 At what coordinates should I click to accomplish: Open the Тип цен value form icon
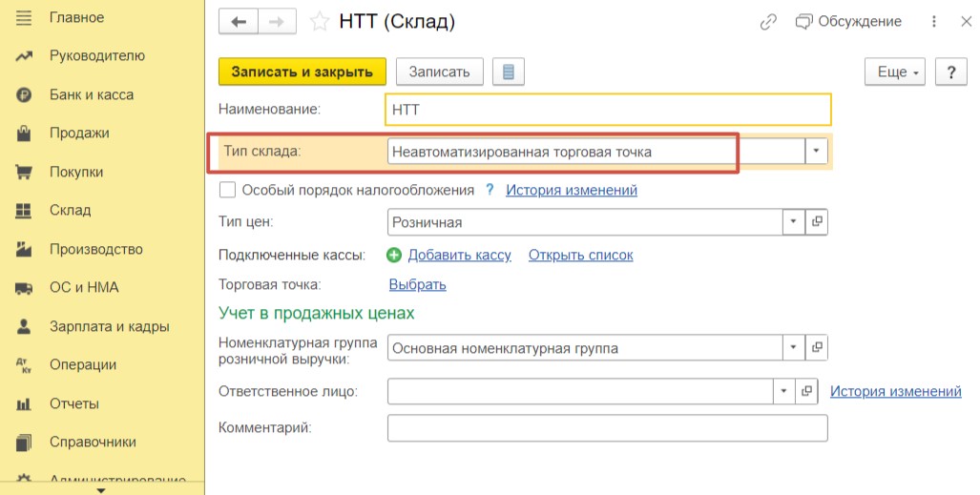coord(816,222)
